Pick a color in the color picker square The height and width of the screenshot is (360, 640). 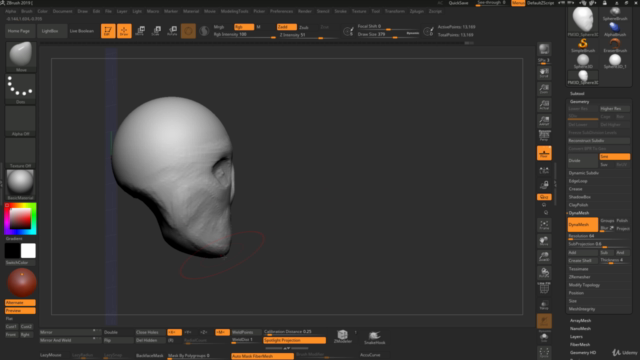point(20,218)
